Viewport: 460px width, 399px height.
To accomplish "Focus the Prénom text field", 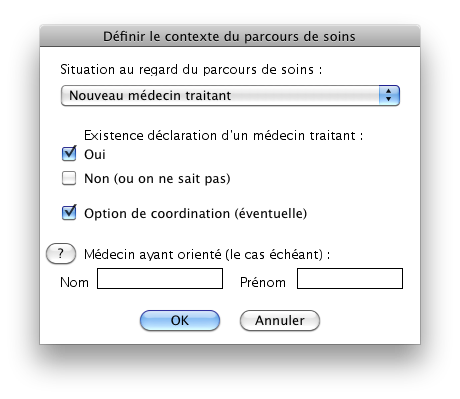I will click(350, 279).
